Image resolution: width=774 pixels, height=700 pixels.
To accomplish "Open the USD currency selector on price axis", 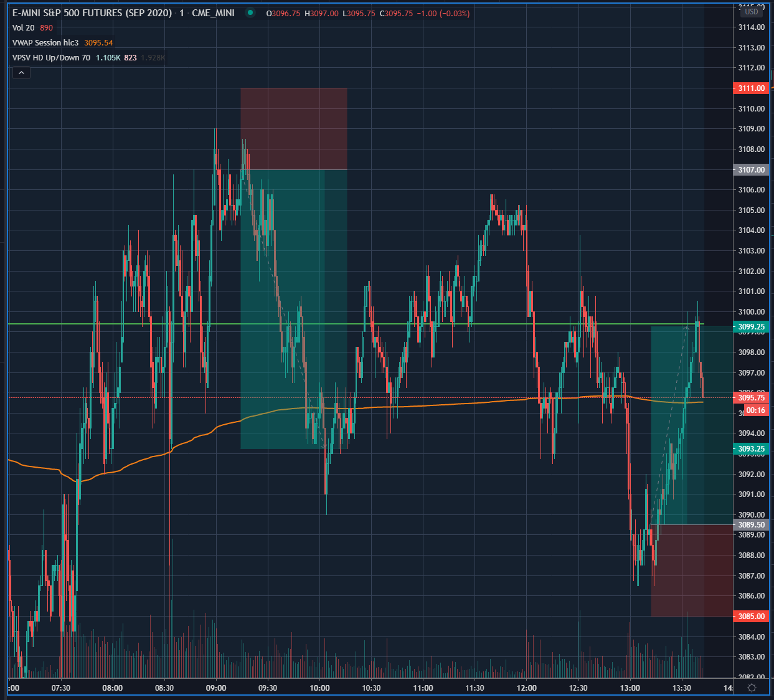I will [752, 12].
